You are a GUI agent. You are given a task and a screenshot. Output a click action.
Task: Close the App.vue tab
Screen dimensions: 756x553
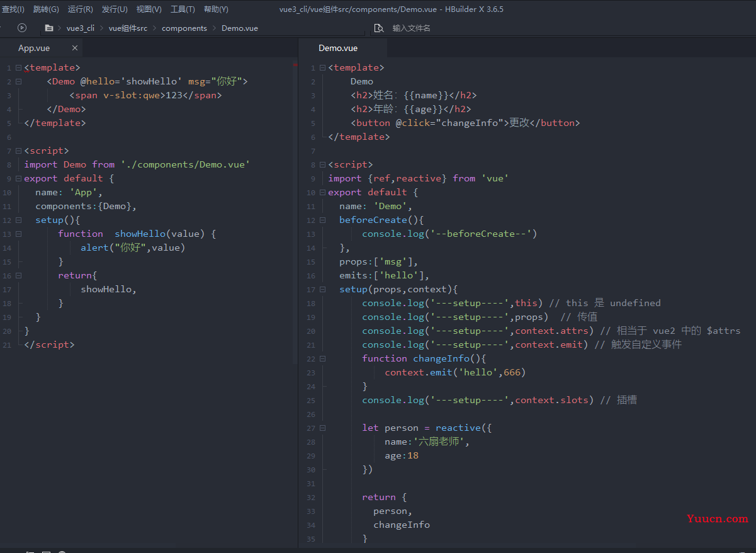pos(75,48)
